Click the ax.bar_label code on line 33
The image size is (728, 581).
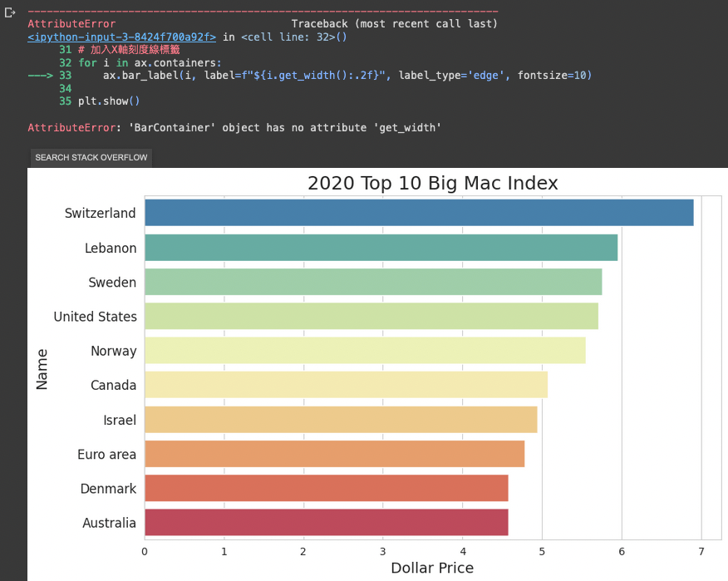[x=347, y=76]
